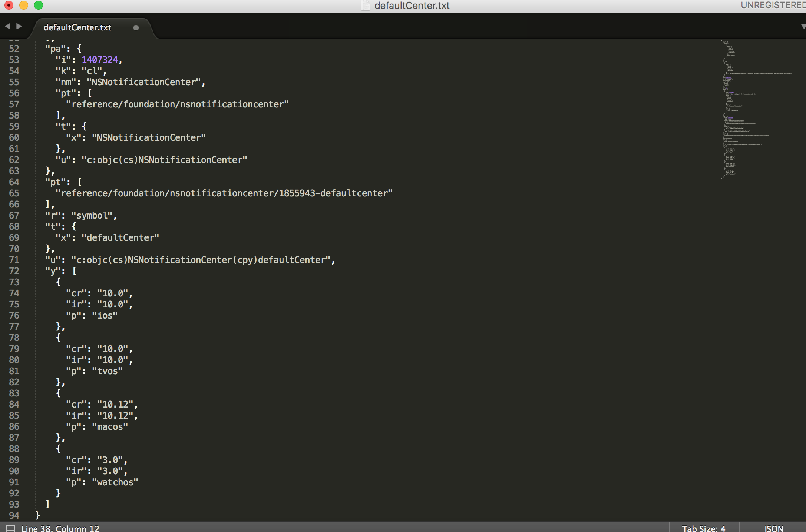Viewport: 806px width, 532px height.
Task: Click the previous tab left arrow
Action: pos(7,26)
